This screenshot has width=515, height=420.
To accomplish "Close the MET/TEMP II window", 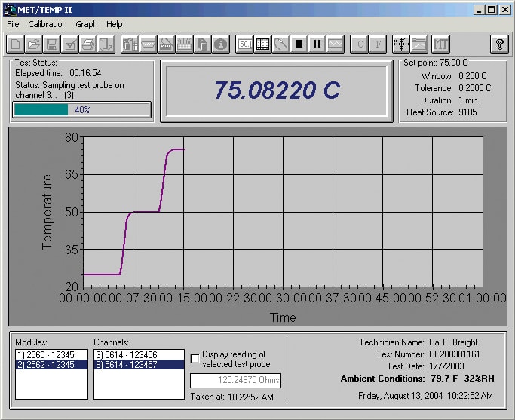I will tap(504, 10).
